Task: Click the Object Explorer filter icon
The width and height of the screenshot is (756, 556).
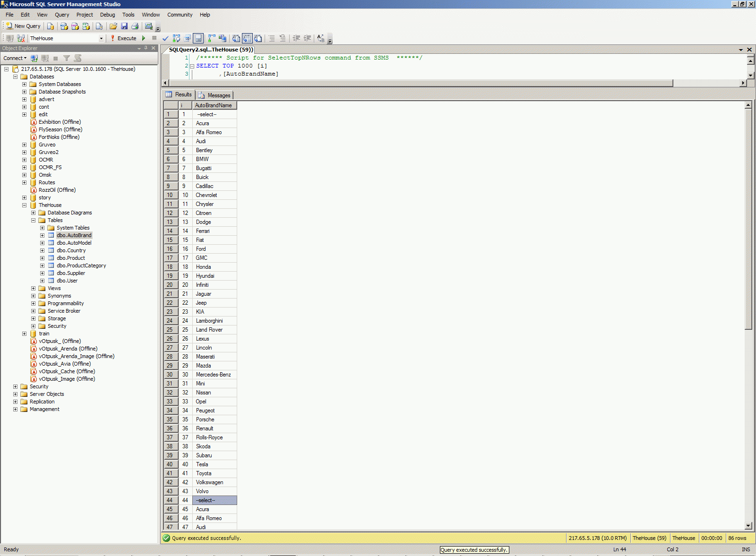Action: [67, 58]
